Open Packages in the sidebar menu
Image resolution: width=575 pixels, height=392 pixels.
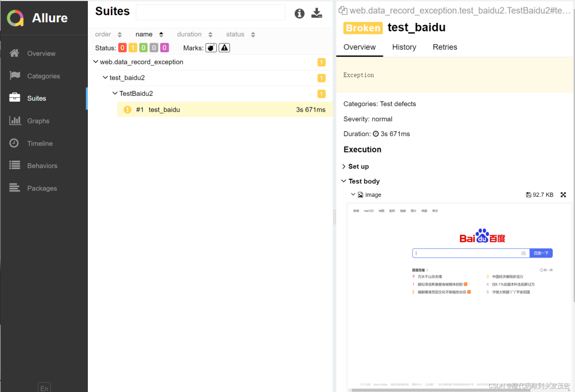[42, 188]
